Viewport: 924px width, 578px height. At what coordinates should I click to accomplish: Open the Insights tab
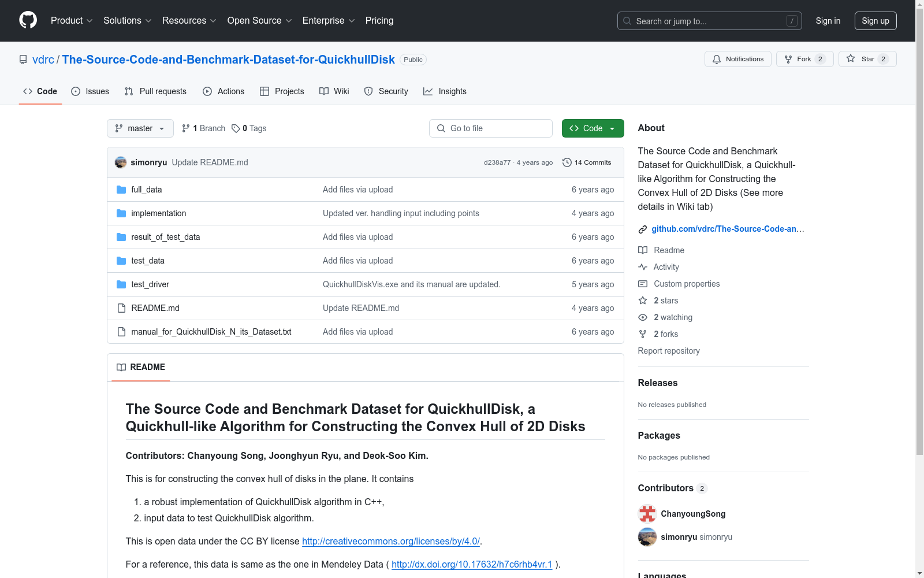pyautogui.click(x=445, y=91)
